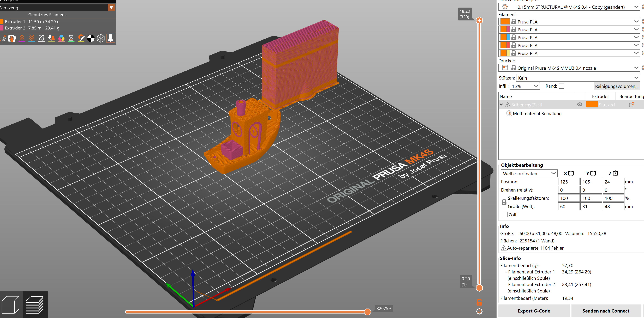
Task: Toggle color changes display icon
Action: point(61,39)
